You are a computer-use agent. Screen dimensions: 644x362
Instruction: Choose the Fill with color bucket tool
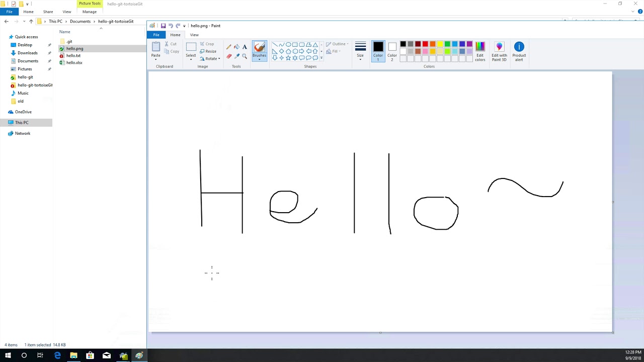[x=237, y=47]
